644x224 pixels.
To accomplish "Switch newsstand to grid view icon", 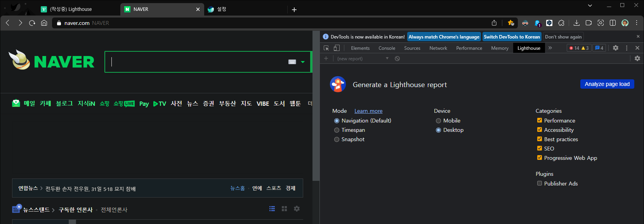I will click(x=284, y=209).
